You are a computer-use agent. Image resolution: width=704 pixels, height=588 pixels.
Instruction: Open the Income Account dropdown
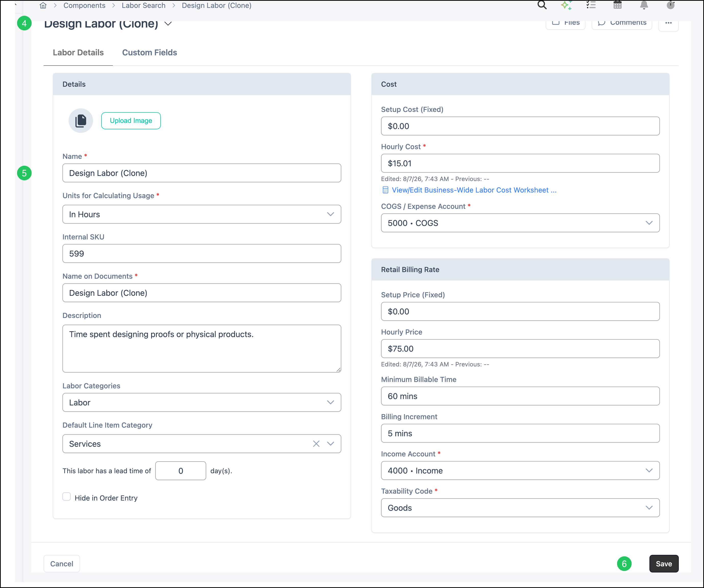point(520,471)
